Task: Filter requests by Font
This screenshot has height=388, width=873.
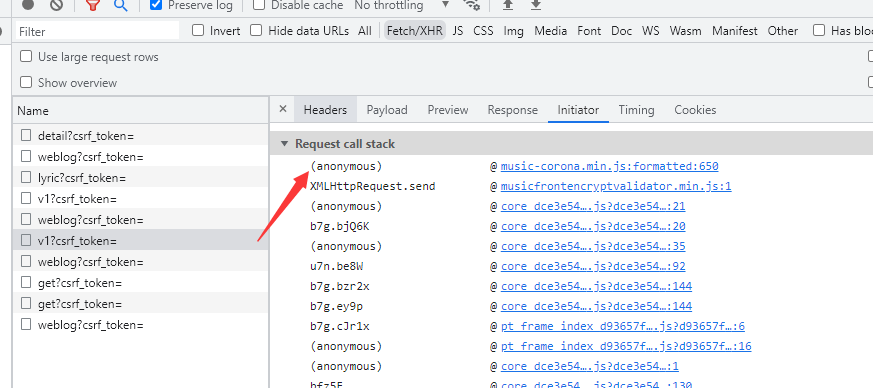Action: tap(589, 31)
